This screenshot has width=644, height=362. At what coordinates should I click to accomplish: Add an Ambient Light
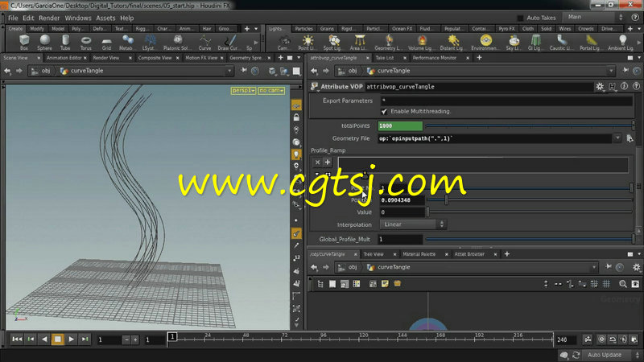(621, 42)
